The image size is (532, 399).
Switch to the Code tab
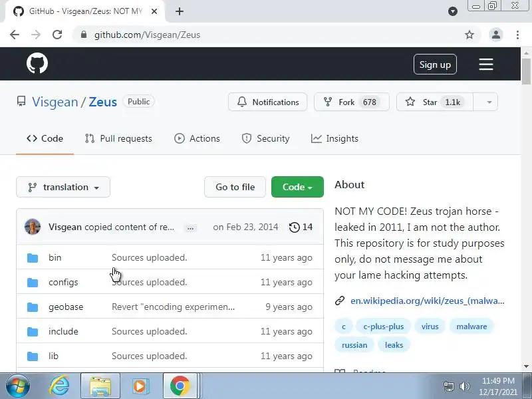45,139
